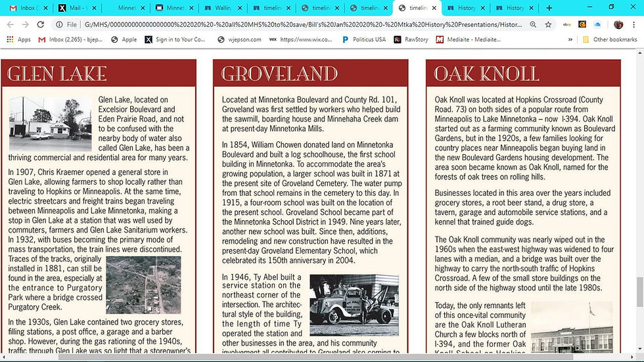Open the Mediaite bookmark
This screenshot has height=362, width=644.
coord(469,39)
